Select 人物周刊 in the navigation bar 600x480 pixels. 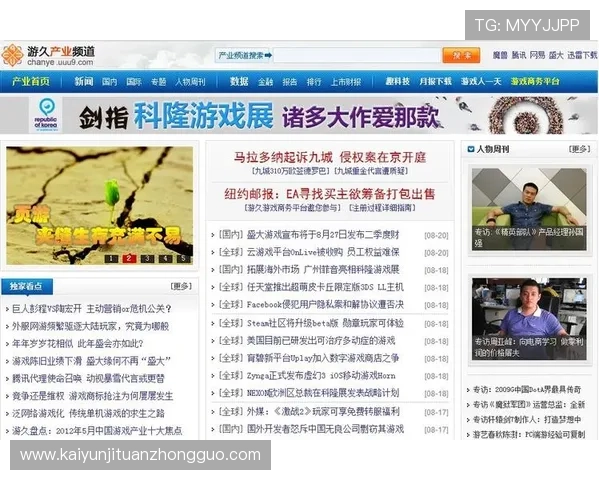coord(190,82)
